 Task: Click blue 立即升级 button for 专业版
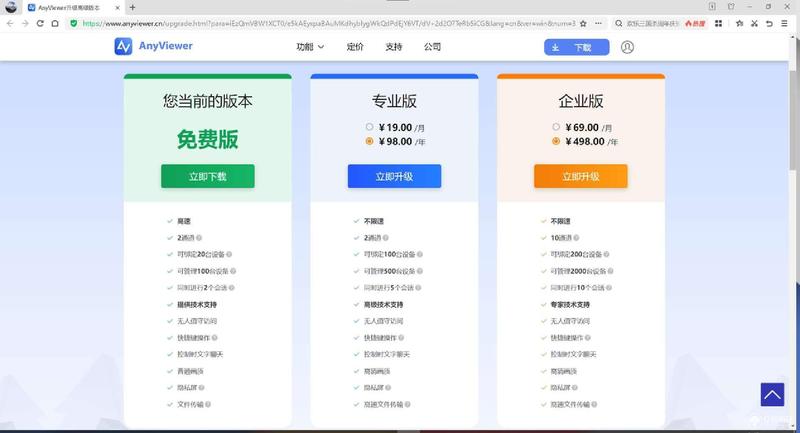tap(394, 176)
